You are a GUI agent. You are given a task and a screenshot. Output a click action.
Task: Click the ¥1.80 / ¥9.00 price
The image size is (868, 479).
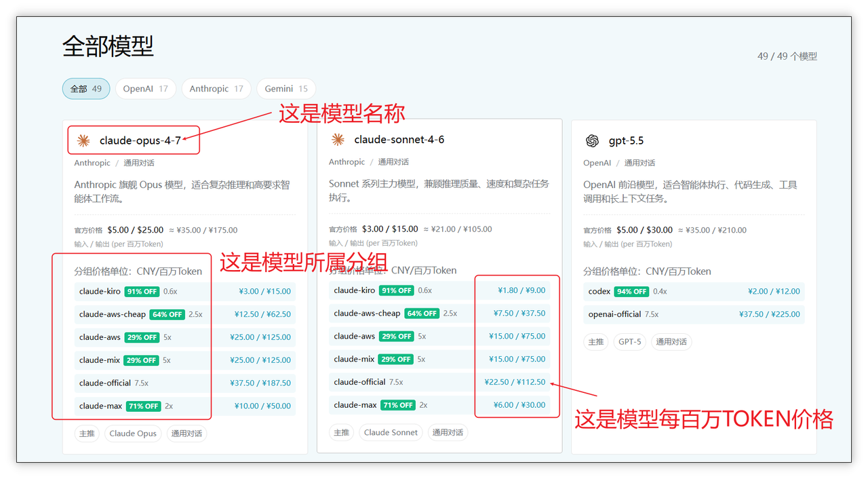pyautogui.click(x=521, y=290)
